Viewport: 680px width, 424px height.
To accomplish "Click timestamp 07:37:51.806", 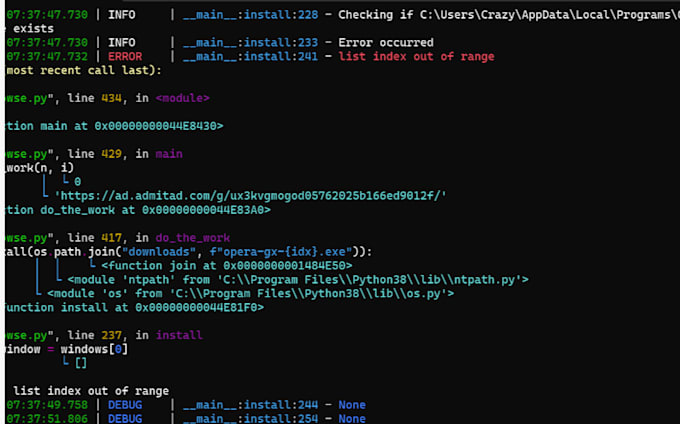I will coord(47,419).
